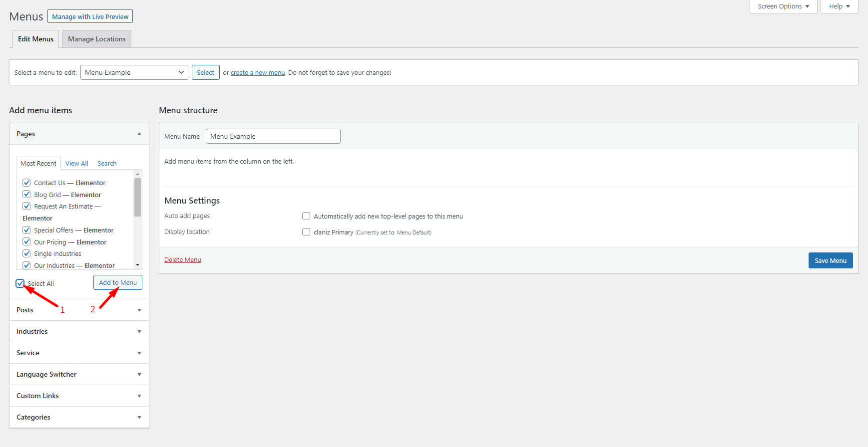Collapse the Pages panel arrow
The width and height of the screenshot is (868, 447).
pos(139,134)
